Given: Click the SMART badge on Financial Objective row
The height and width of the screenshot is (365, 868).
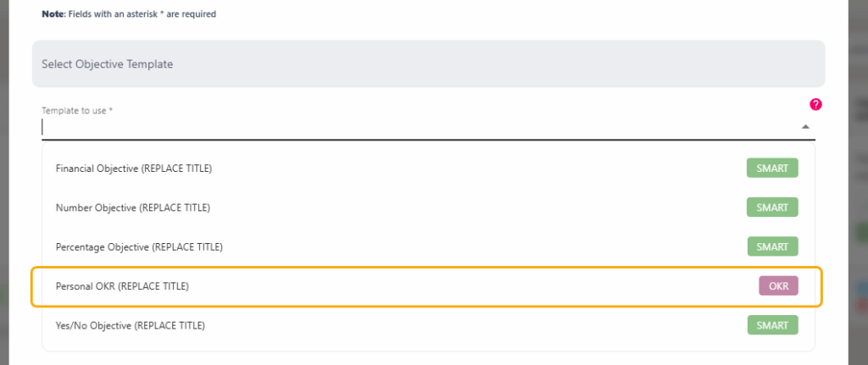Looking at the screenshot, I should pyautogui.click(x=772, y=169).
